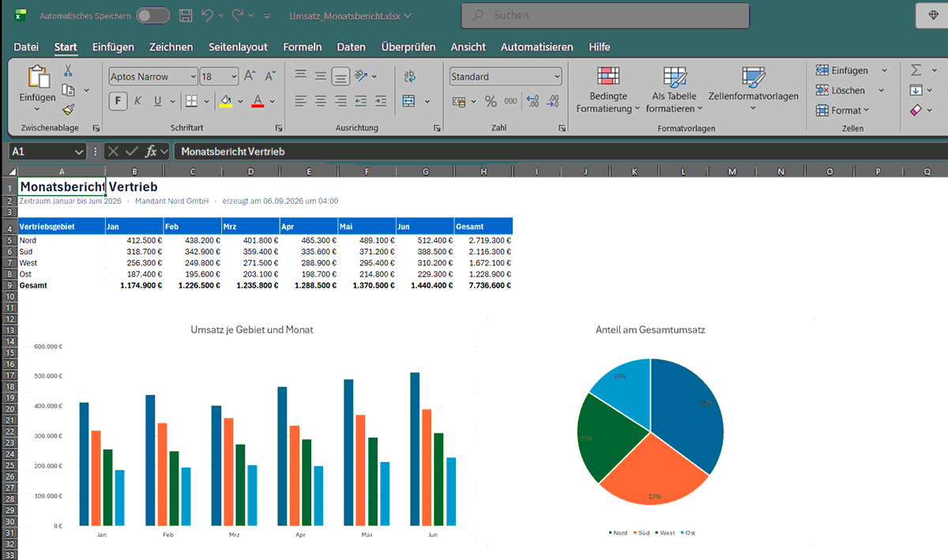Click the insert function fx icon

point(151,151)
